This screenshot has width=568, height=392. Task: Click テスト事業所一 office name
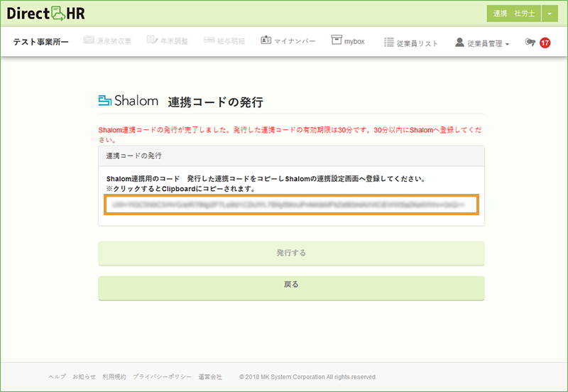[41, 42]
